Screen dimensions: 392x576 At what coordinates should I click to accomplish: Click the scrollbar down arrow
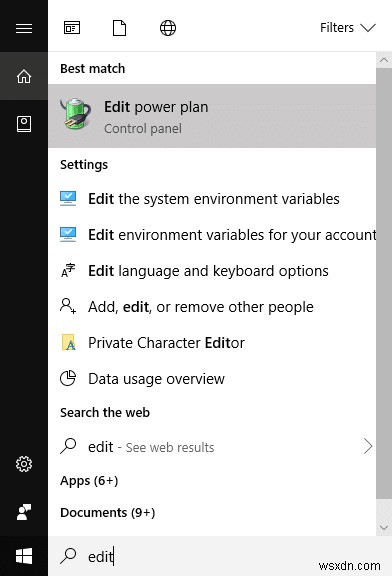tap(384, 528)
